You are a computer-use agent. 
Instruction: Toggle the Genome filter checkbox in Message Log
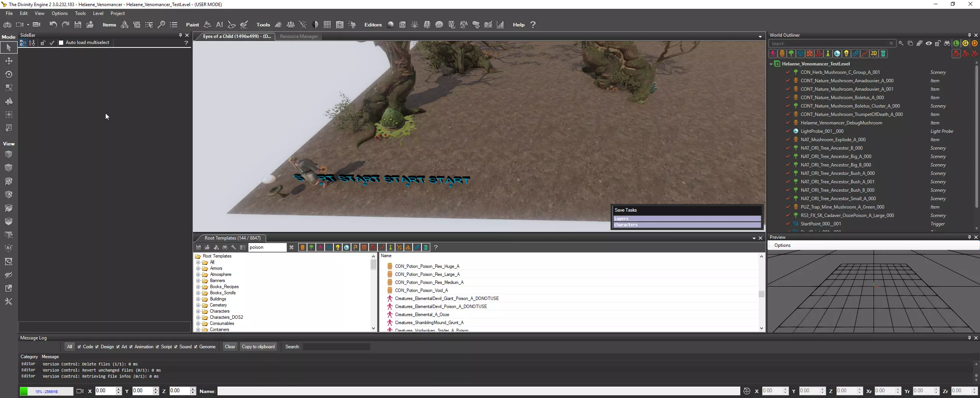196,347
